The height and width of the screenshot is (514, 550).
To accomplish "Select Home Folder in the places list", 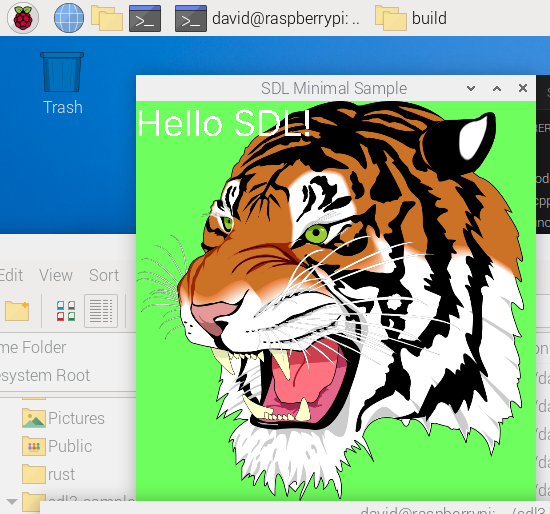I will click(33, 347).
